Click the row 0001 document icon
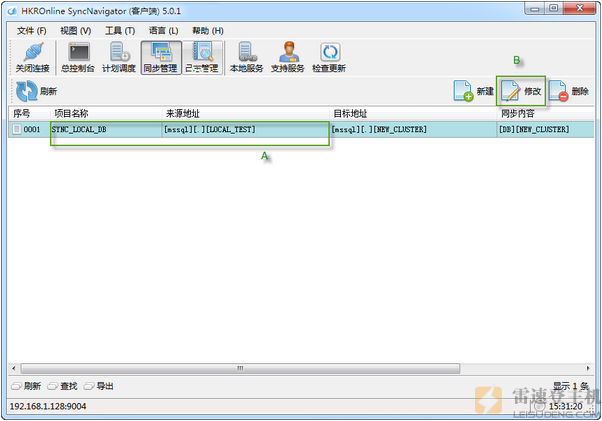 (17, 129)
